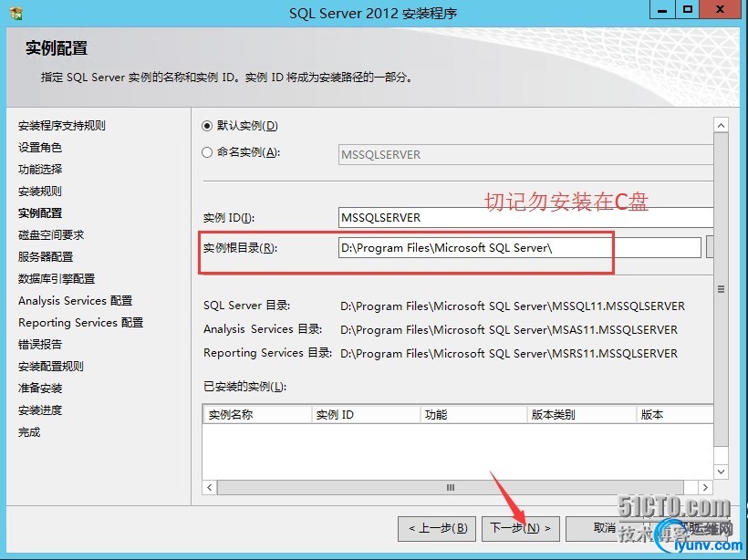Click the 磁盘空间要求 step
The image size is (748, 560).
pos(51,235)
